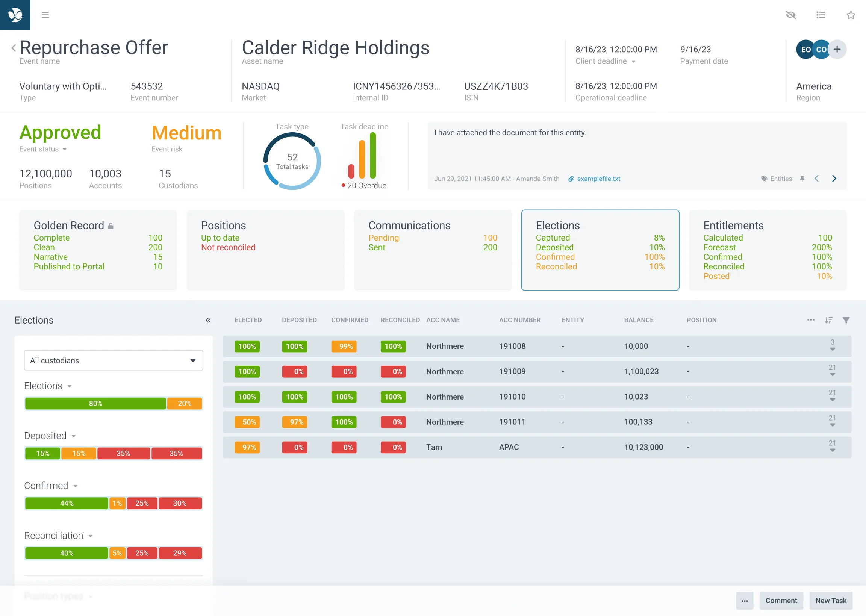Click the BALANCE column header
The image size is (866, 616).
click(639, 320)
